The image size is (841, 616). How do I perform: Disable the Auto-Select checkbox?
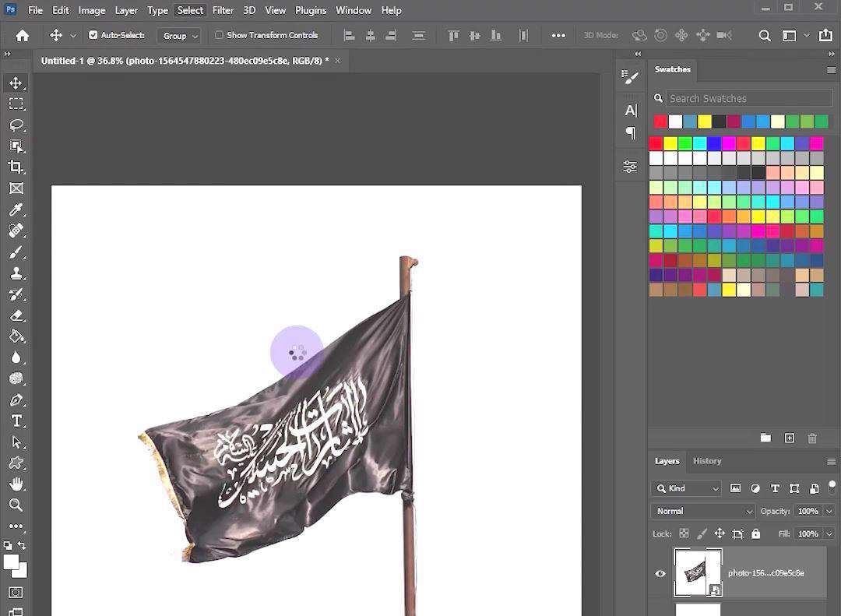point(93,35)
